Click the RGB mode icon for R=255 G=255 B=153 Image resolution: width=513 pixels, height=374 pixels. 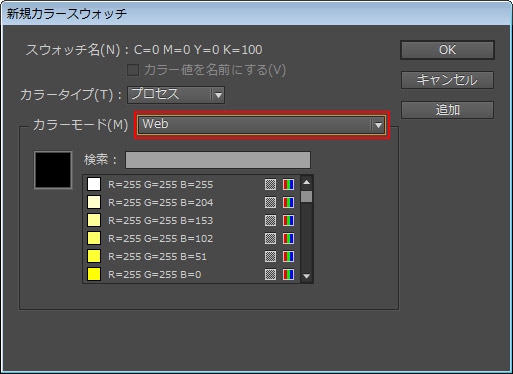point(288,220)
